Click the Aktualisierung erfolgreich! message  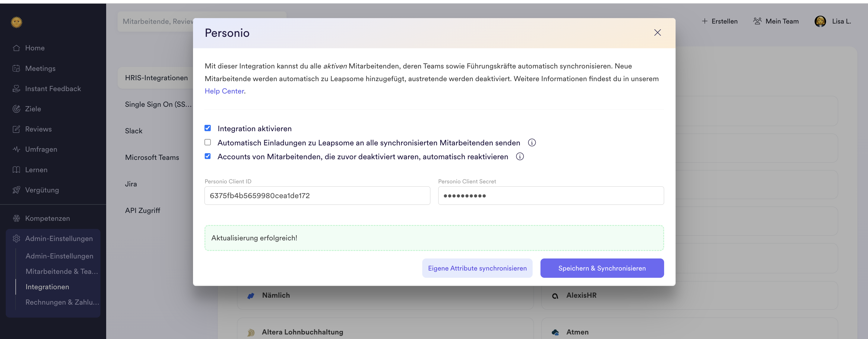coord(434,238)
